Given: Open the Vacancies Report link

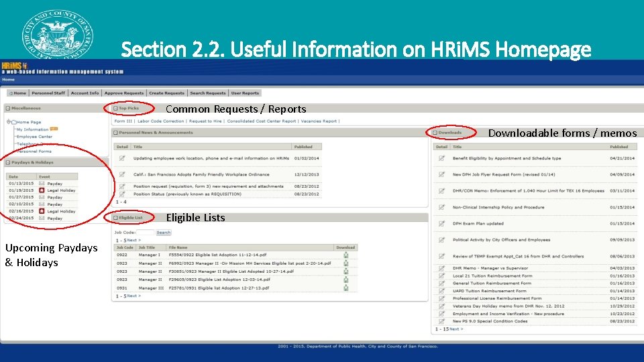Looking at the screenshot, I should click(319, 121).
